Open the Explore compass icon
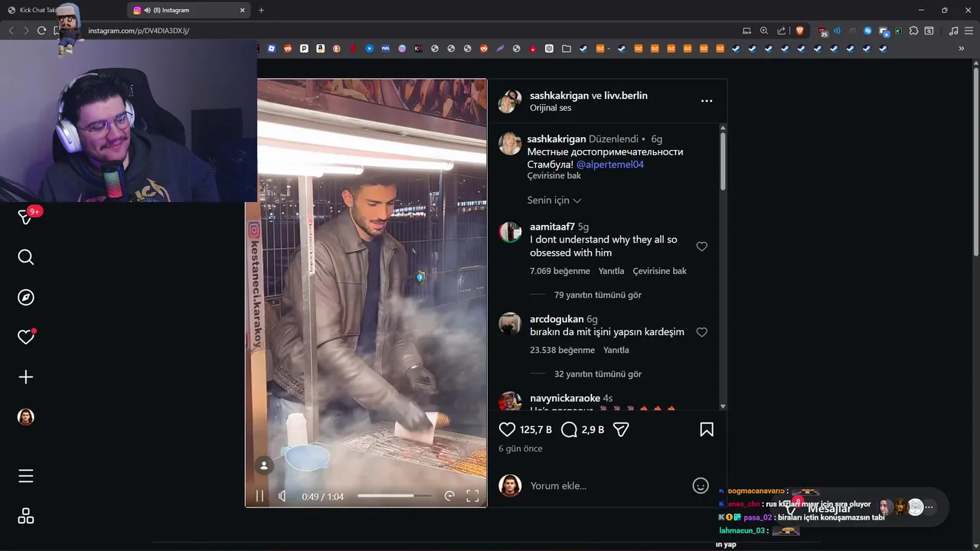980x551 pixels. coord(26,297)
